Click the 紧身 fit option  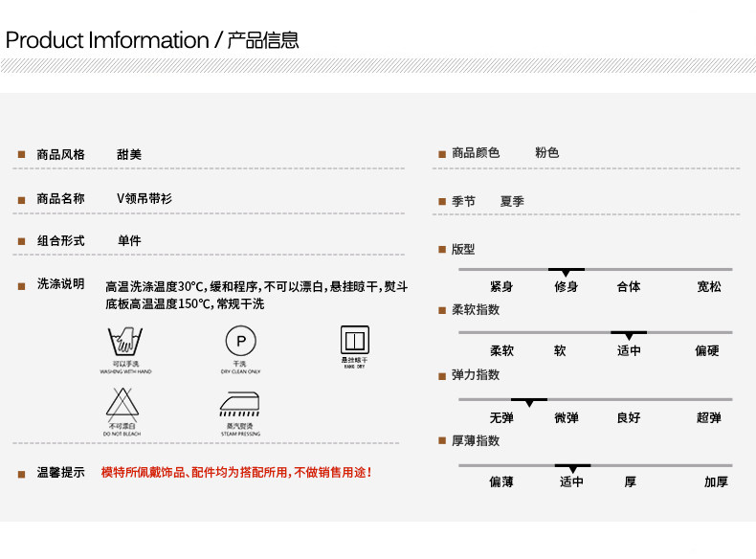(x=501, y=286)
